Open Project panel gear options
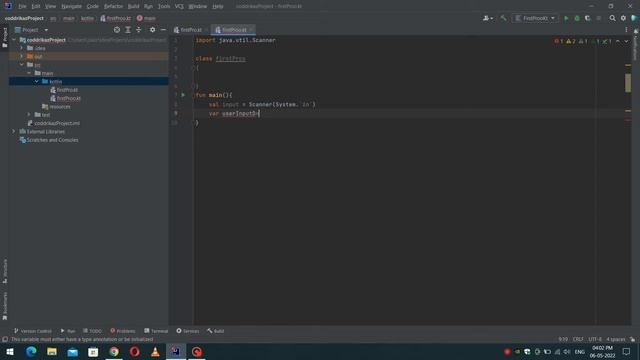 click(x=152, y=30)
